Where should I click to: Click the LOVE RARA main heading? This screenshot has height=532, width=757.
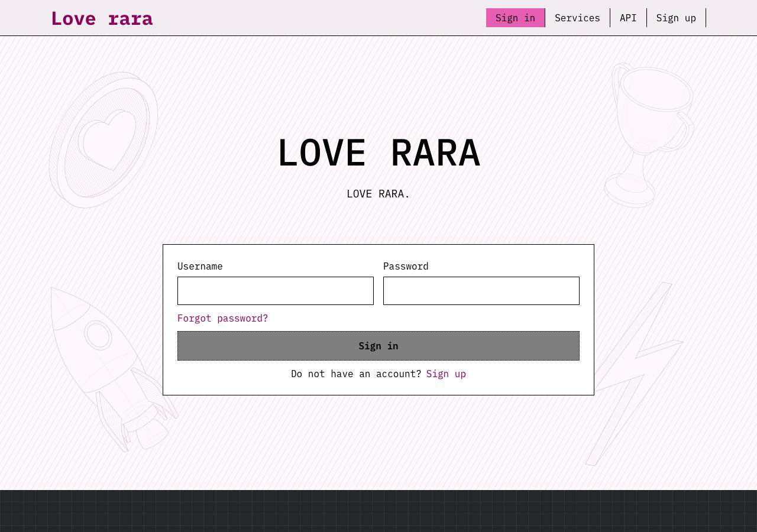coord(378,153)
